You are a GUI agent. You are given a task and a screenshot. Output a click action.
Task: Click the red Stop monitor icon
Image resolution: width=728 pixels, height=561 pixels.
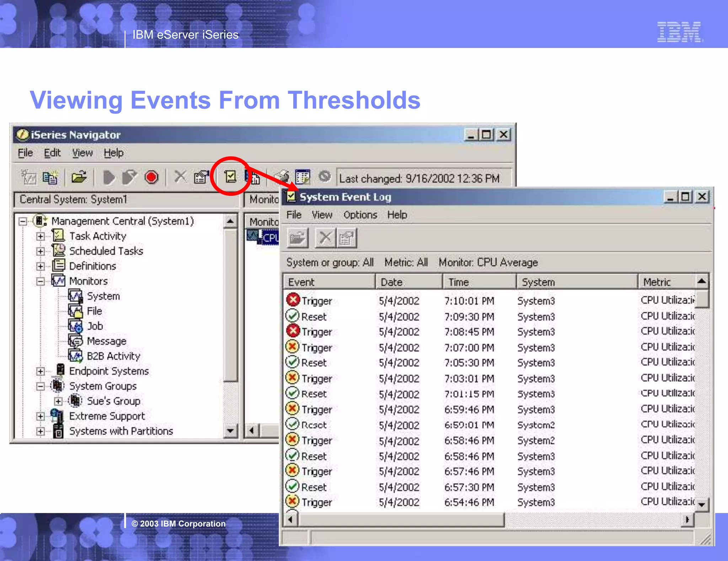[151, 177]
